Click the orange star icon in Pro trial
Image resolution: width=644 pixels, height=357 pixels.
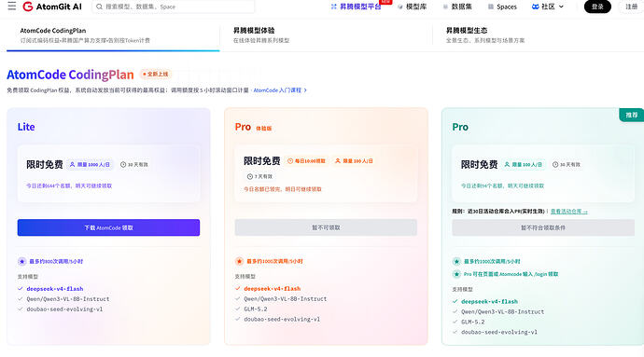tap(240, 261)
